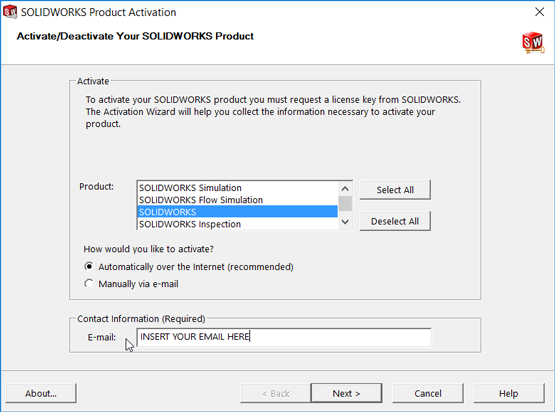Click the product list scrollbar thumb
The width and height of the screenshot is (555, 412).
345,204
